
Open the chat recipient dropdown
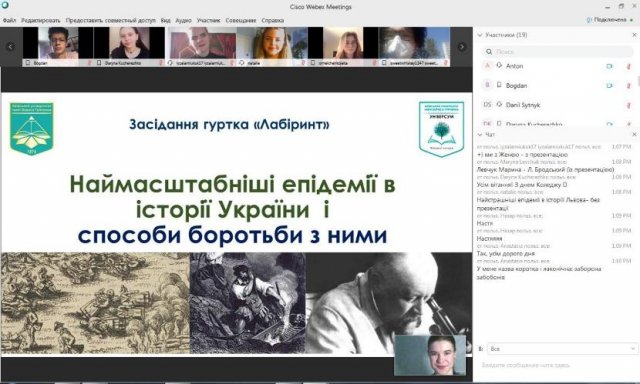pos(562,349)
